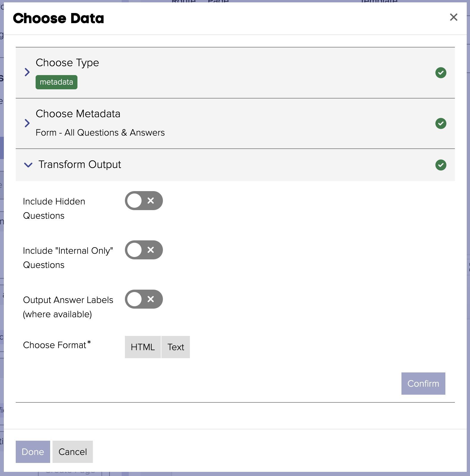Enable Include Hidden Questions toggle
Viewport: 470px width, 476px height.
(144, 201)
